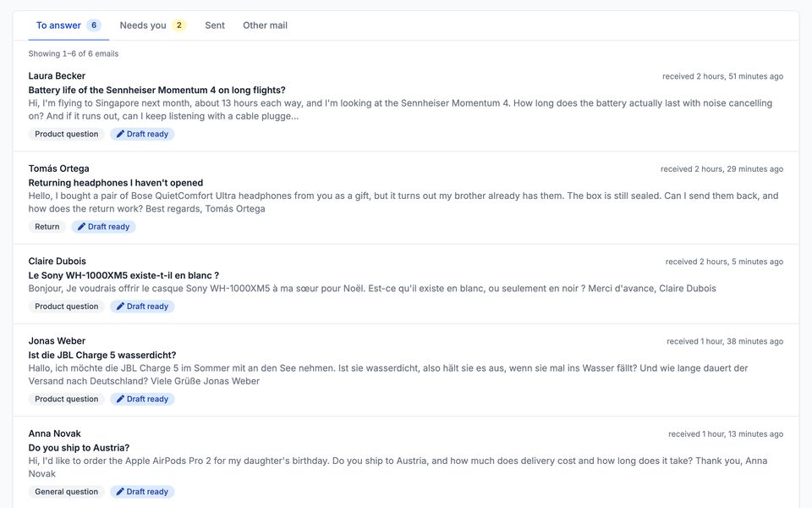Click preview text starting 'Bonjour, Je voudrais offrir'
The width and height of the screenshot is (812, 508).
pos(372,289)
